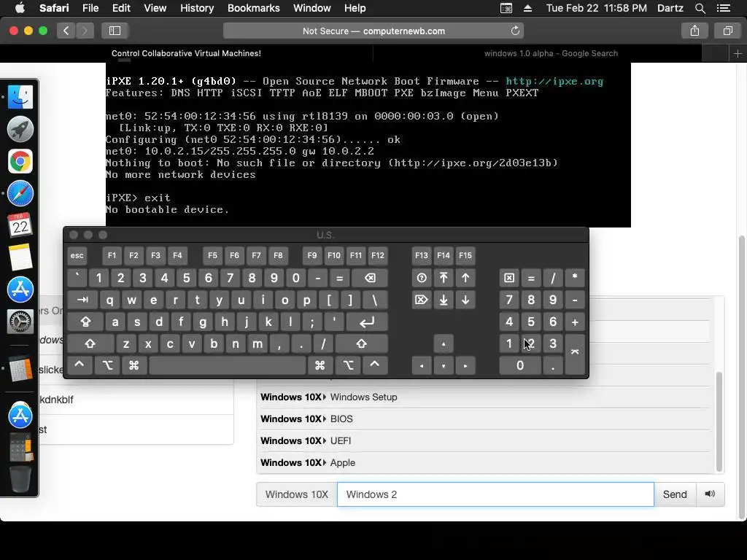Switch to Safari in the Dock
The width and height of the screenshot is (747, 560).
point(20,193)
